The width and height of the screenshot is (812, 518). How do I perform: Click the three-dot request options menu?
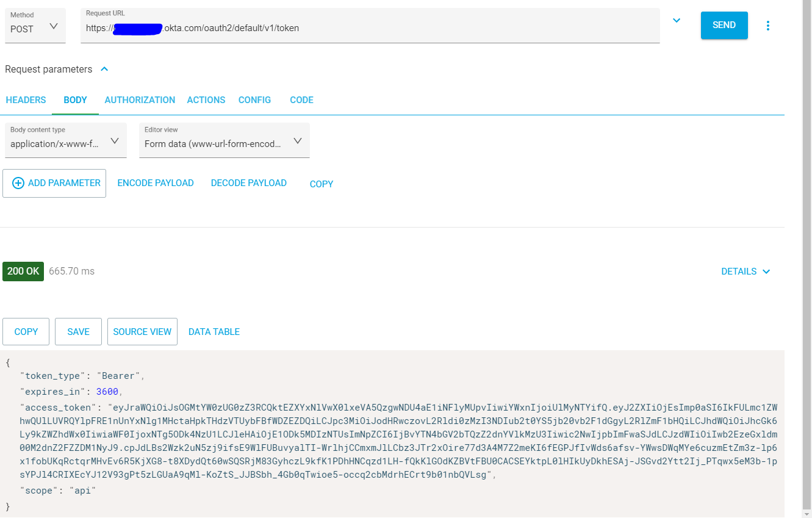click(x=767, y=26)
